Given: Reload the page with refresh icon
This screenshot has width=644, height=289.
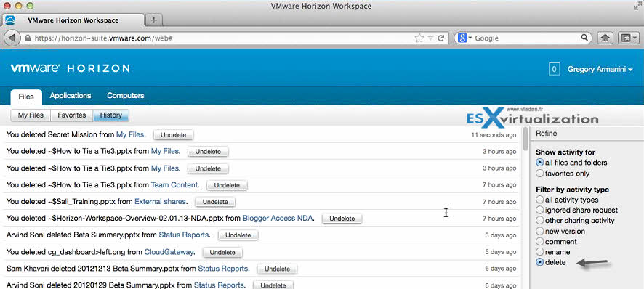Looking at the screenshot, I should [x=441, y=38].
